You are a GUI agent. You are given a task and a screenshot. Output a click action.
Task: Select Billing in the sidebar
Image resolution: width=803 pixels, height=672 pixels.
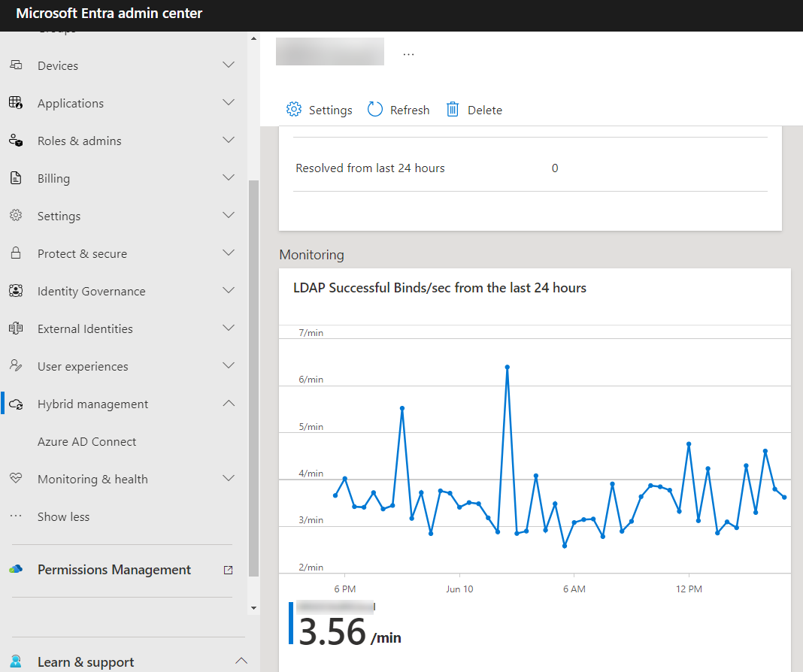point(54,179)
